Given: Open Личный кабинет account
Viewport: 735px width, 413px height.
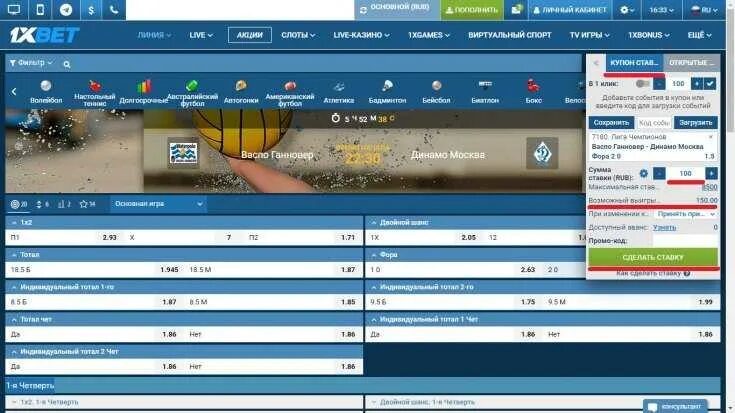Looking at the screenshot, I should 570,9.
